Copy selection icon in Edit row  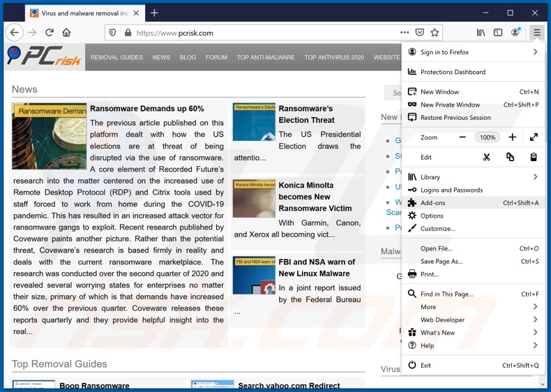coord(510,157)
